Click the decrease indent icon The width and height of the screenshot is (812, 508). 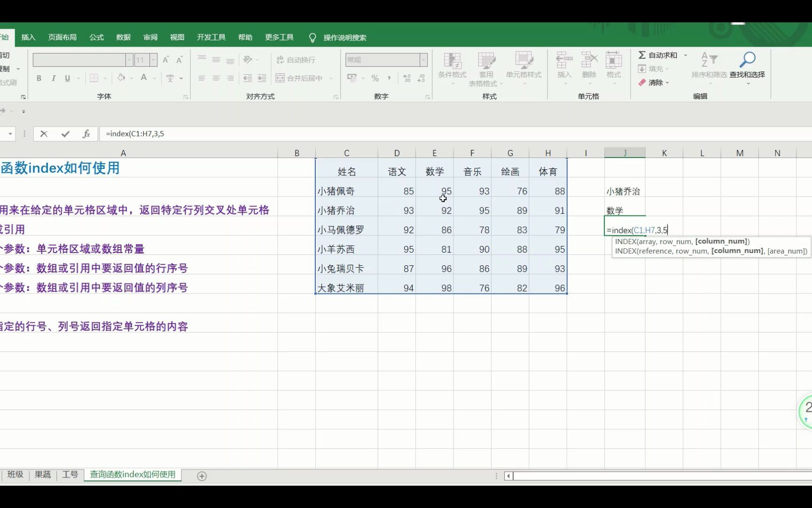tap(248, 78)
